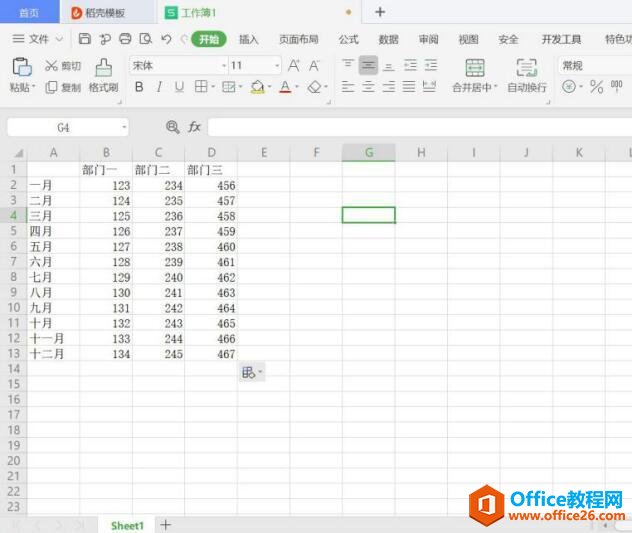Toggle middle vertical alignment
The width and height of the screenshot is (632, 533).
(368, 65)
